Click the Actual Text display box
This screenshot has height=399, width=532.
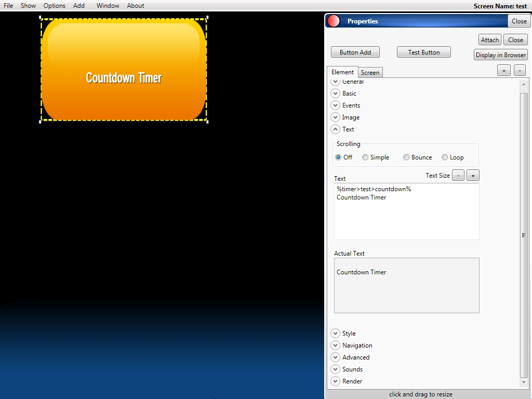tap(407, 285)
